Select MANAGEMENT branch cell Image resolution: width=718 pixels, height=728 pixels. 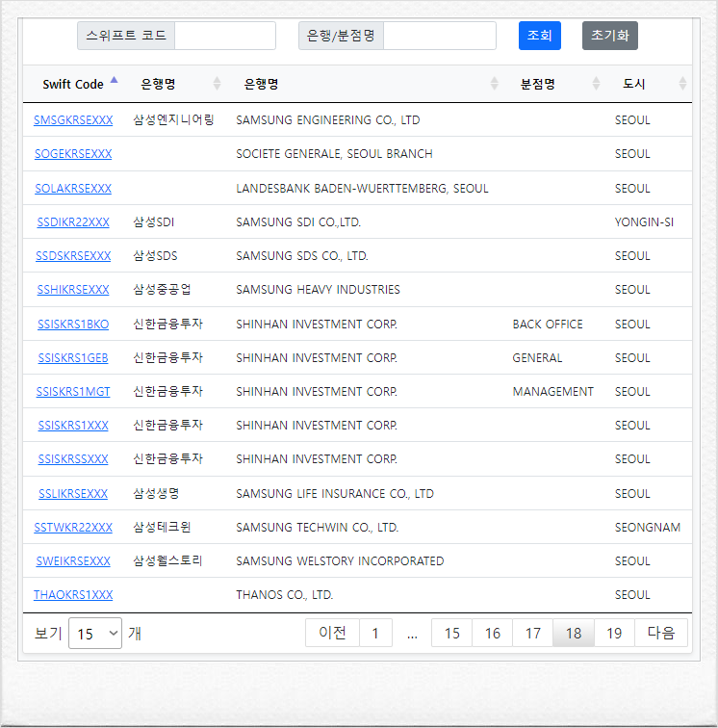pyautogui.click(x=553, y=392)
